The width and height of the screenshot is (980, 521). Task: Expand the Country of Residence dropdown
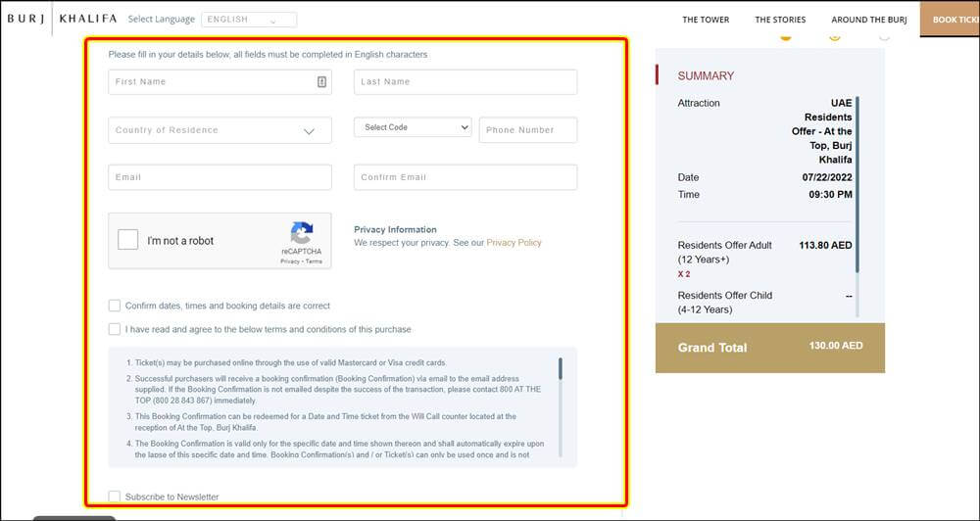(220, 130)
